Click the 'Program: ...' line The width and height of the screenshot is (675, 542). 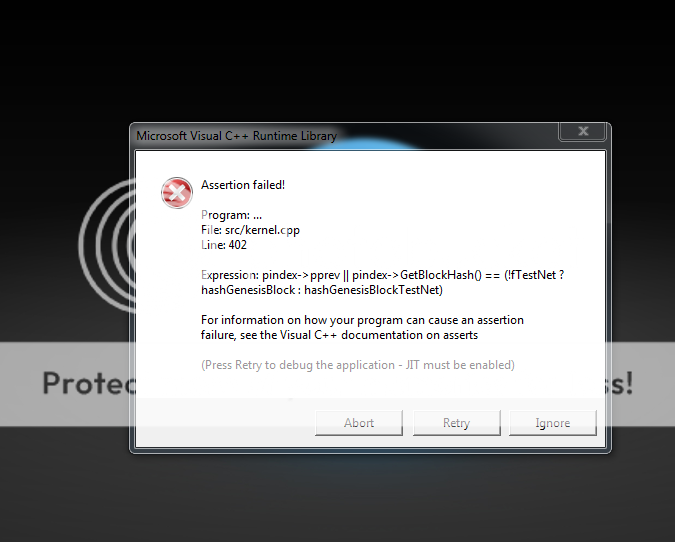point(231,215)
